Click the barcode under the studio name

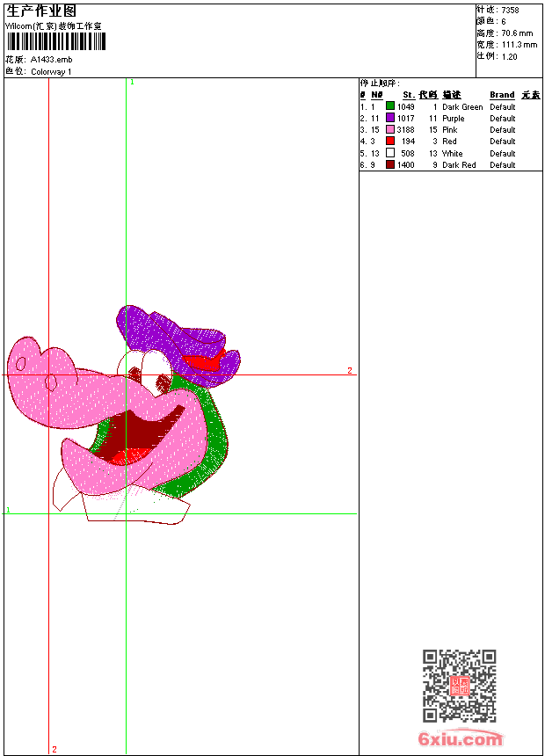coord(55,41)
